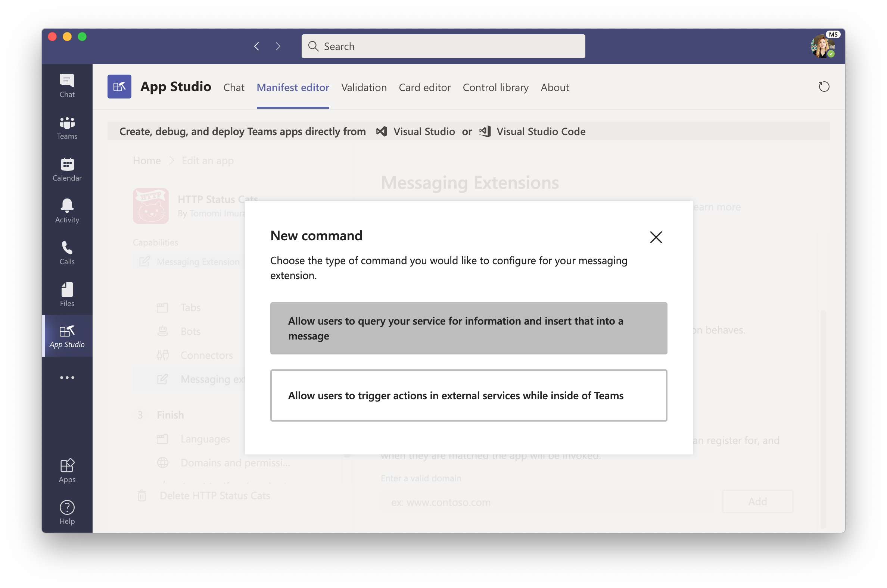Go back with navigation arrow
This screenshot has width=887, height=588.
click(256, 46)
